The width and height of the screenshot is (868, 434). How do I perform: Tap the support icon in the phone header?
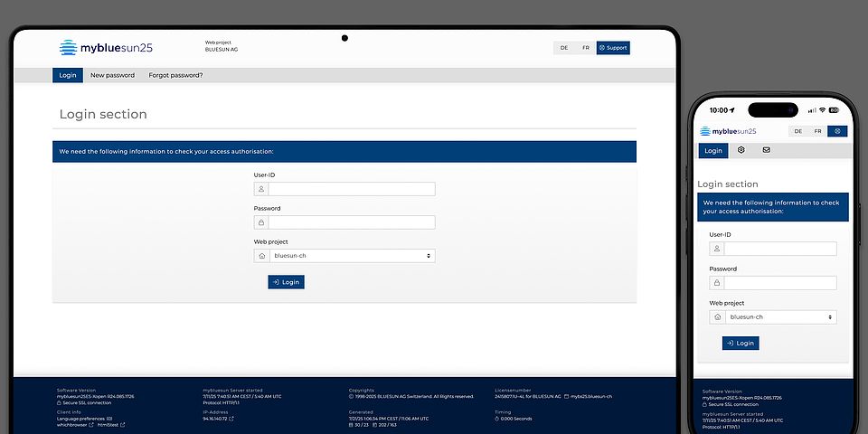tap(837, 131)
